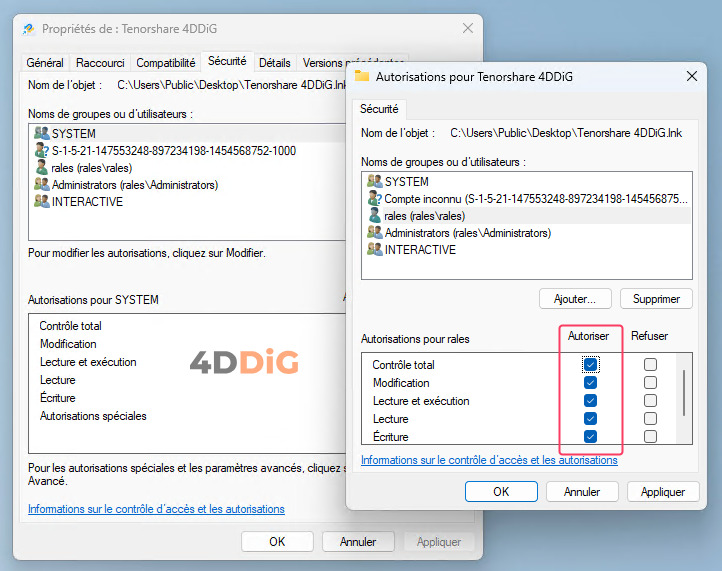
Task: Click the Administrators group icon in the Autorisations dialog
Action: click(x=374, y=233)
